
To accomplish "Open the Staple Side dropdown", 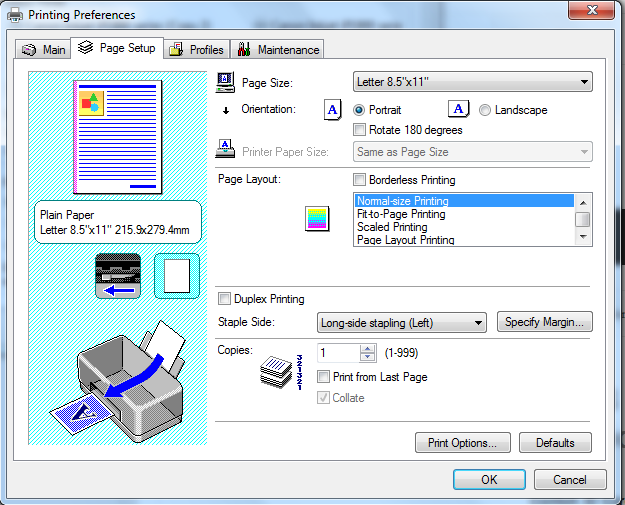I will pyautogui.click(x=402, y=322).
